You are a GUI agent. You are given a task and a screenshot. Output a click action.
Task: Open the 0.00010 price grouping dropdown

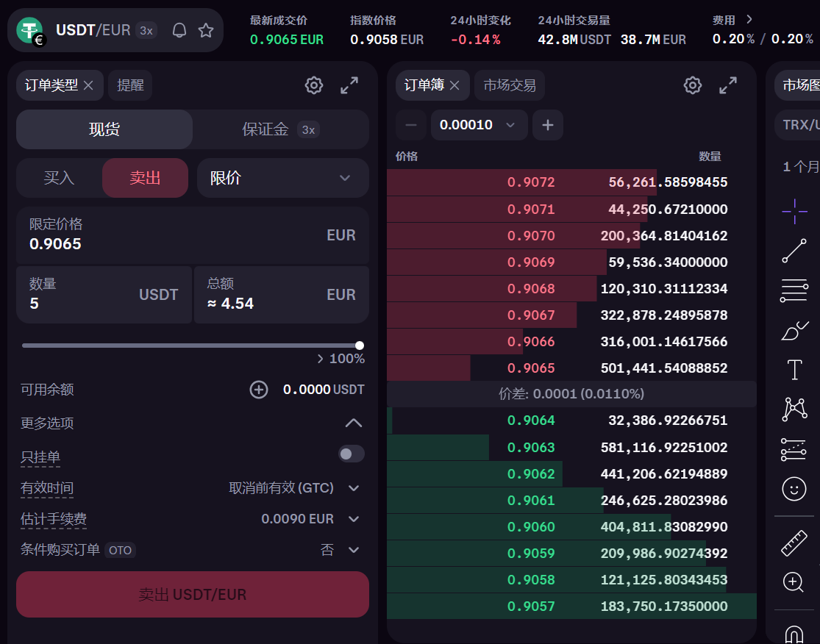click(479, 125)
